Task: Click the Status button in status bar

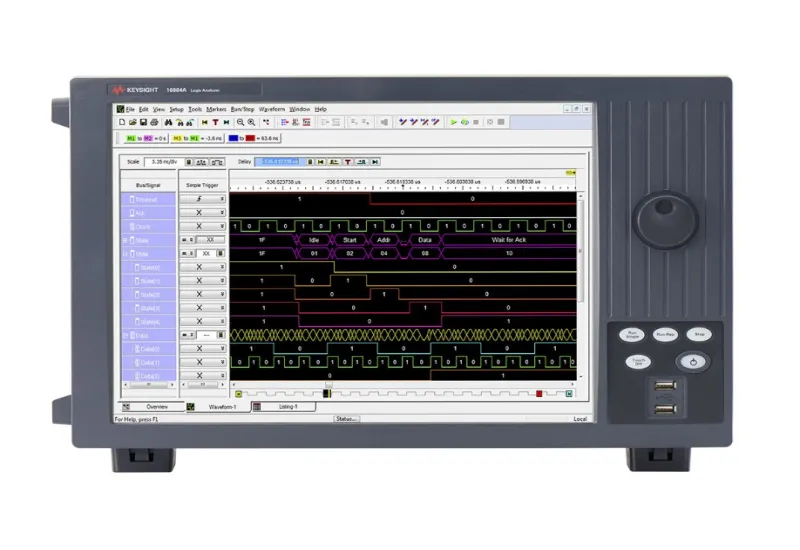Action: pos(346,419)
